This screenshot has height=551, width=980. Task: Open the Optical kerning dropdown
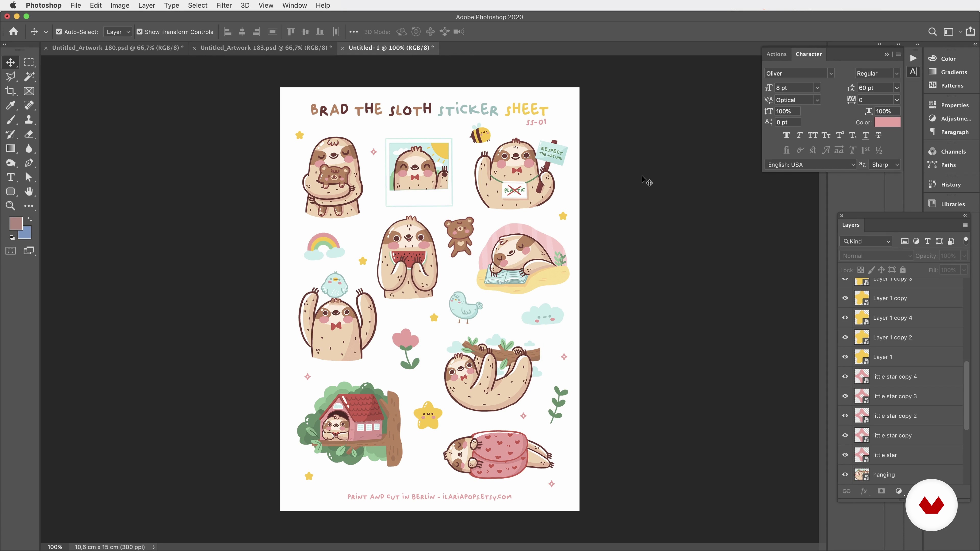point(817,100)
